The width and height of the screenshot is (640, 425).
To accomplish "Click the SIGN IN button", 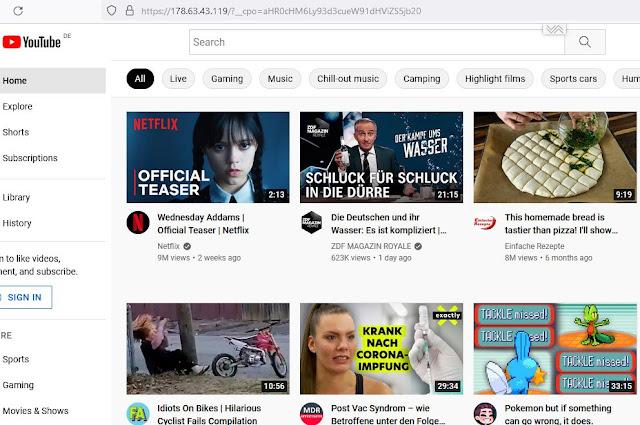I will click(x=25, y=297).
